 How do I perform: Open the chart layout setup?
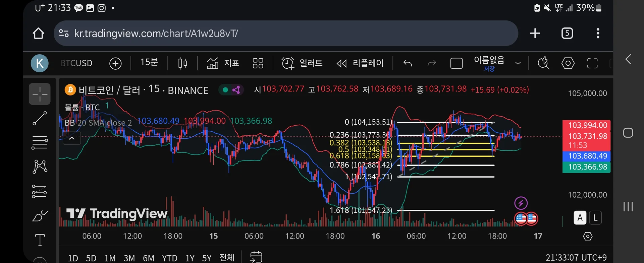tap(456, 63)
